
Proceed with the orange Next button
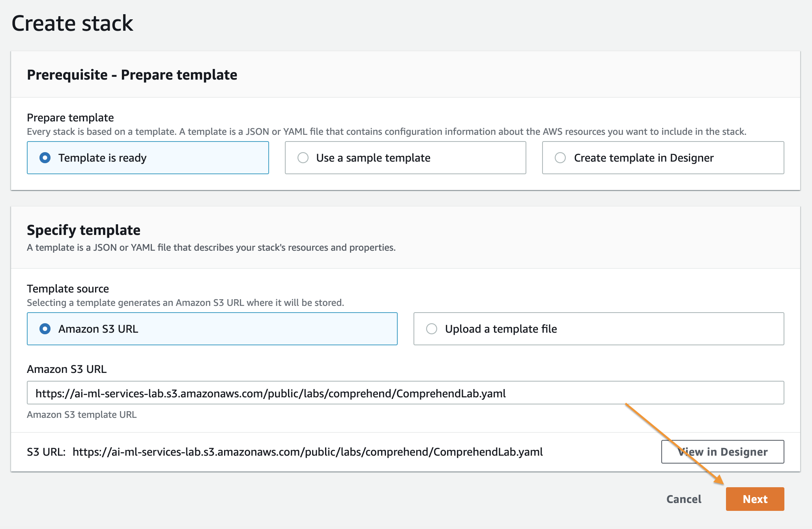pyautogui.click(x=754, y=499)
